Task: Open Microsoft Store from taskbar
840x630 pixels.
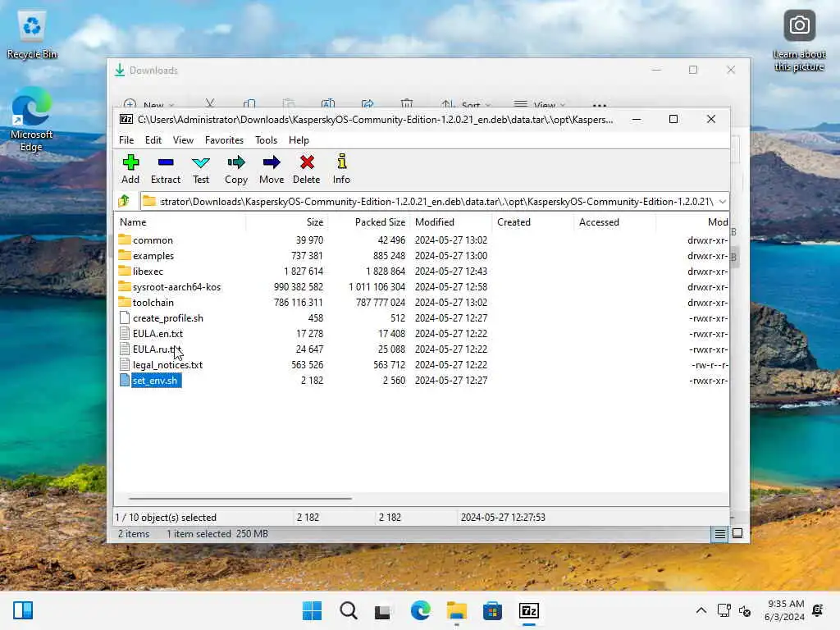Action: coord(492,610)
